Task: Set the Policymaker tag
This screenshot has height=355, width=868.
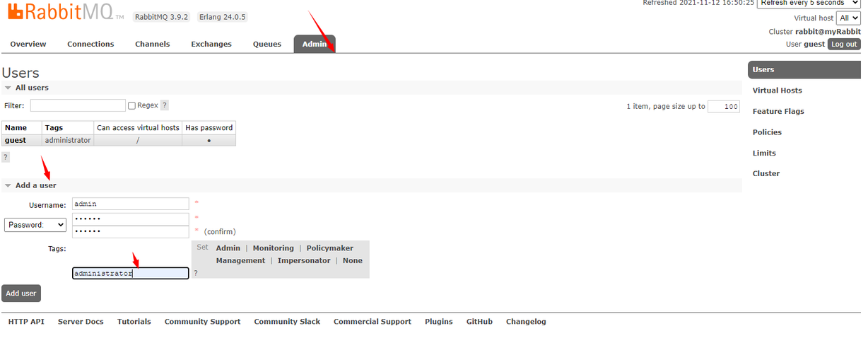Action: (x=330, y=248)
